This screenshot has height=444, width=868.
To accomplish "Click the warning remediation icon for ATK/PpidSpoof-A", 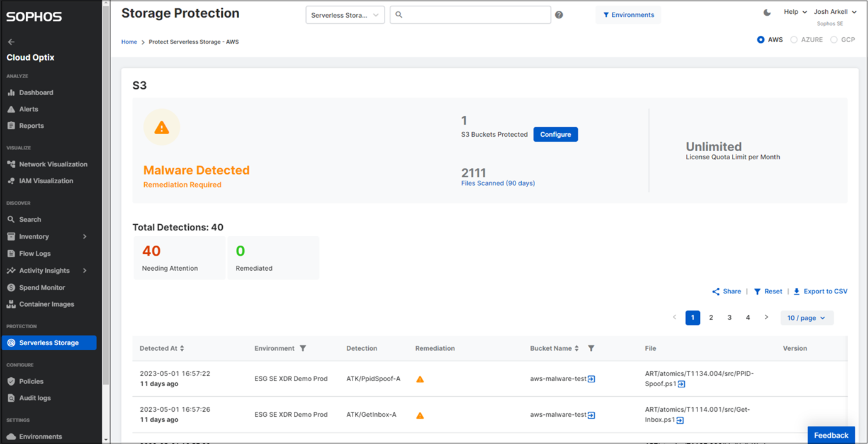I will (x=420, y=379).
